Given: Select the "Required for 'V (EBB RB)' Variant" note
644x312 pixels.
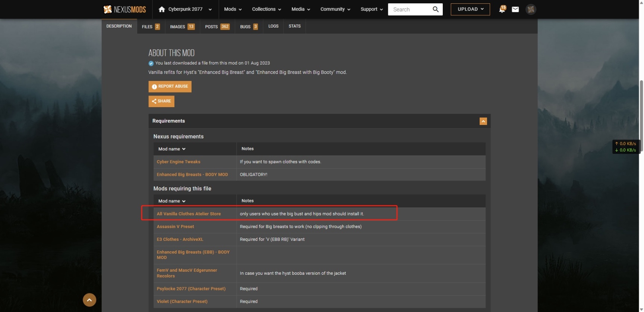Looking at the screenshot, I should click(272, 239).
